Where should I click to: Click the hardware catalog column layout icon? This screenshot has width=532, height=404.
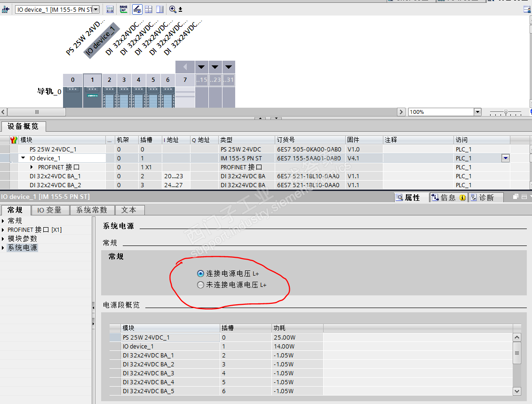[160, 9]
